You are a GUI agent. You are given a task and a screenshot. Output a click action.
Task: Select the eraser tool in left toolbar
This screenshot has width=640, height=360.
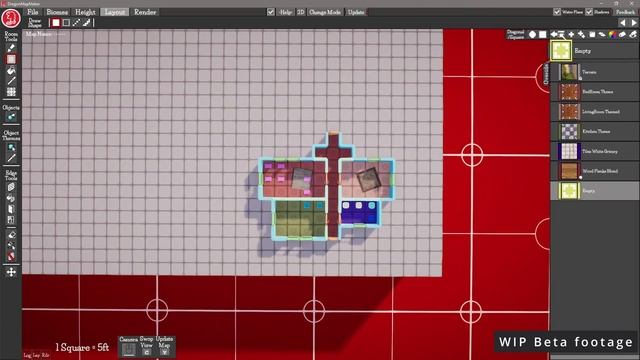pyautogui.click(x=11, y=235)
